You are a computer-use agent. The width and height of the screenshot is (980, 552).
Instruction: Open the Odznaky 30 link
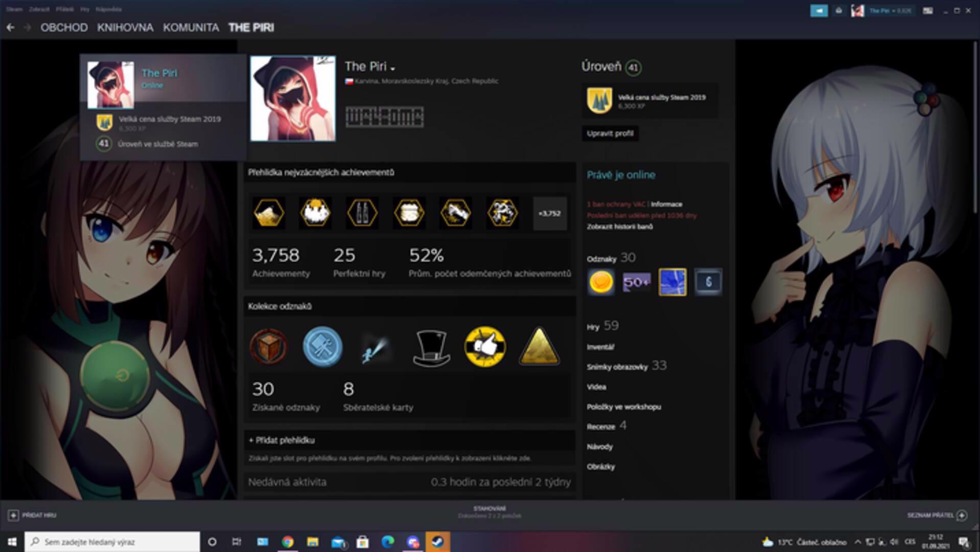[611, 258]
